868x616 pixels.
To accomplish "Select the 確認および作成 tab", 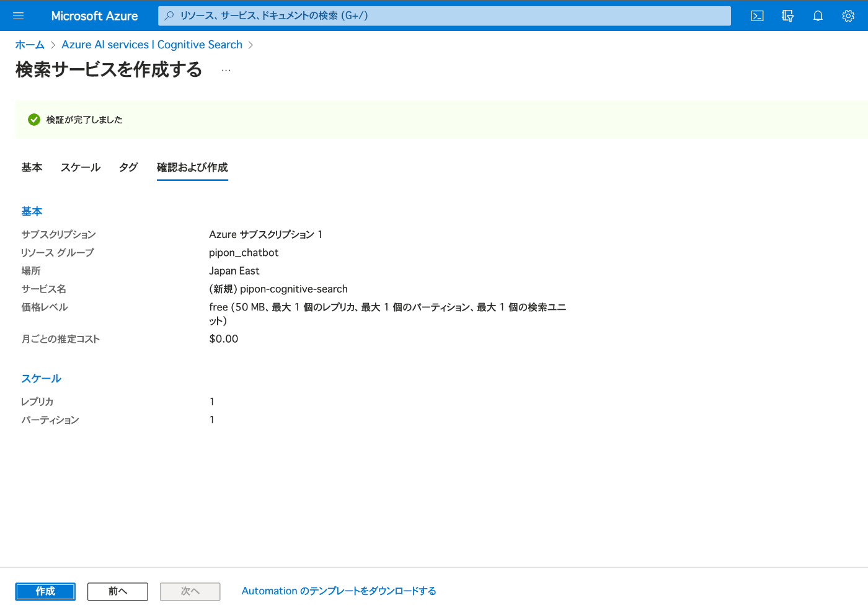I will coord(192,167).
